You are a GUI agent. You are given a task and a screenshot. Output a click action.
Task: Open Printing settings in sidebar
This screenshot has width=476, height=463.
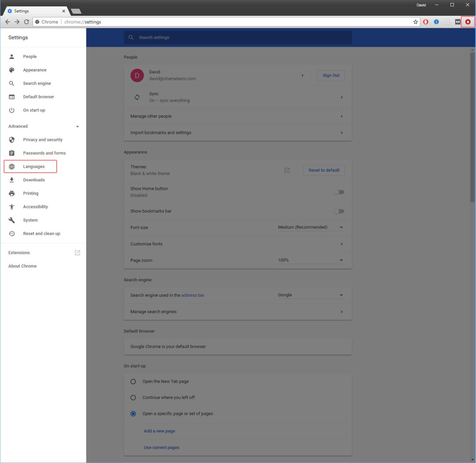click(31, 194)
